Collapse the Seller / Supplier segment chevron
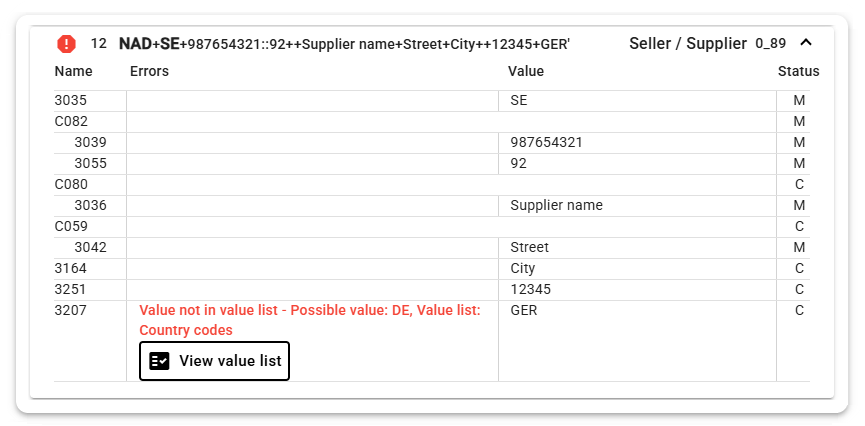 (806, 42)
